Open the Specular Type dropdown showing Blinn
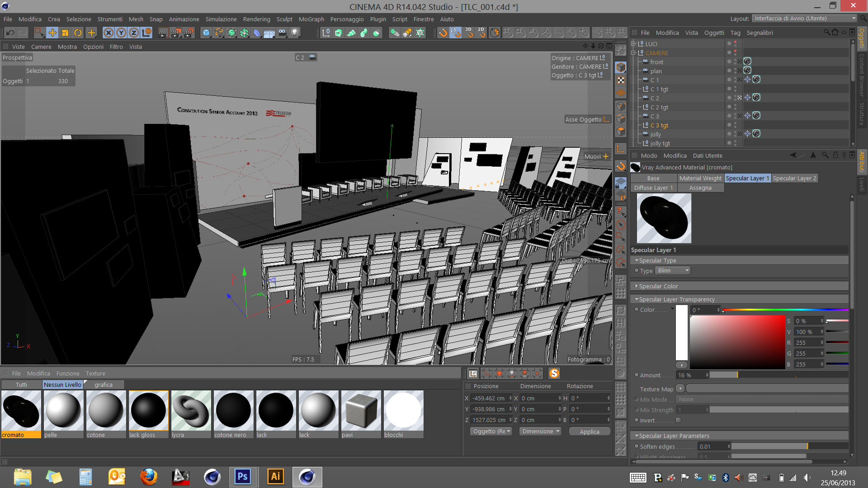868x488 pixels. 673,271
